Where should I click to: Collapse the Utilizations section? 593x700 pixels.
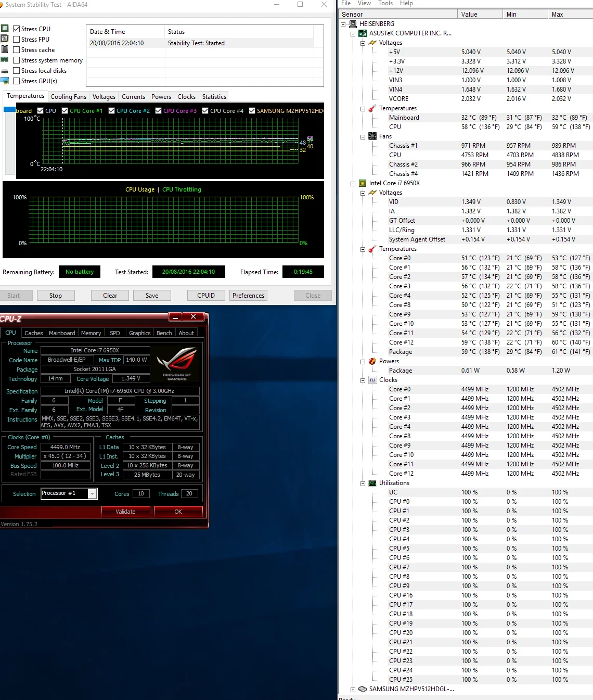pos(363,483)
